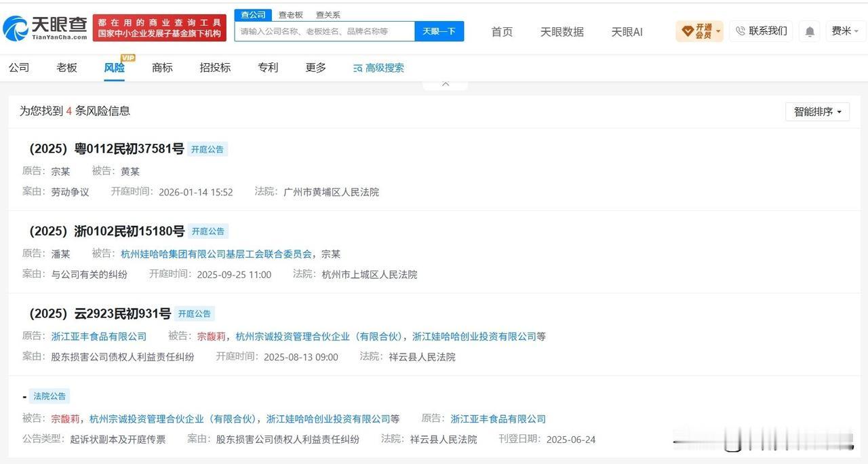Image resolution: width=868 pixels, height=464 pixels.
Task: Click the 法院公告 tag
Action: click(50, 396)
